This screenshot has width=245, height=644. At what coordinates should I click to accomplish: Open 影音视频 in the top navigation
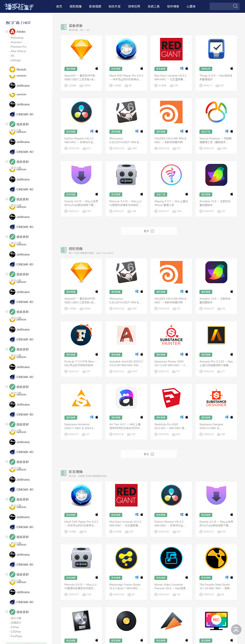pos(95,6)
